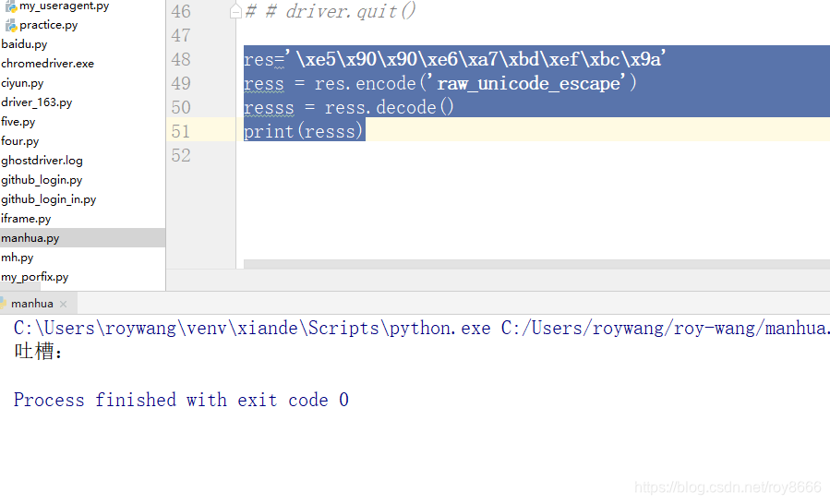Open mh.py file
This screenshot has height=504, width=830.
tap(18, 258)
